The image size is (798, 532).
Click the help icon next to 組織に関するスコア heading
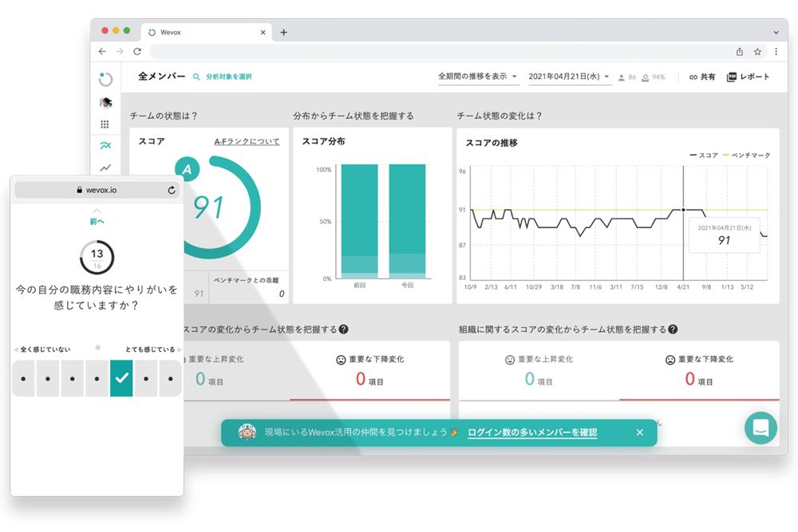click(x=673, y=329)
